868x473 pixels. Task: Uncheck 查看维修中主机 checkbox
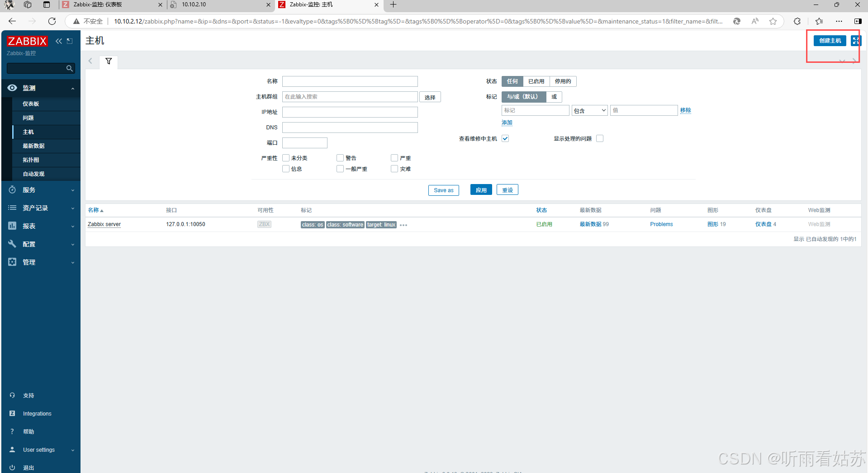505,138
